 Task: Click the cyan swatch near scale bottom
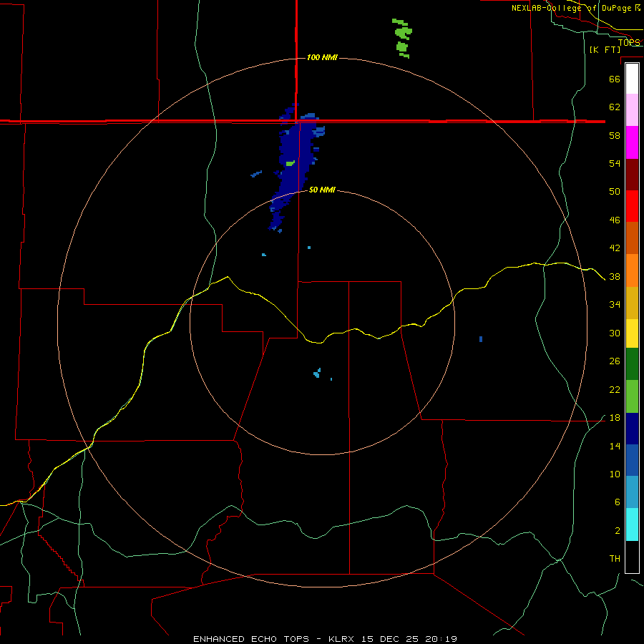pos(632,525)
